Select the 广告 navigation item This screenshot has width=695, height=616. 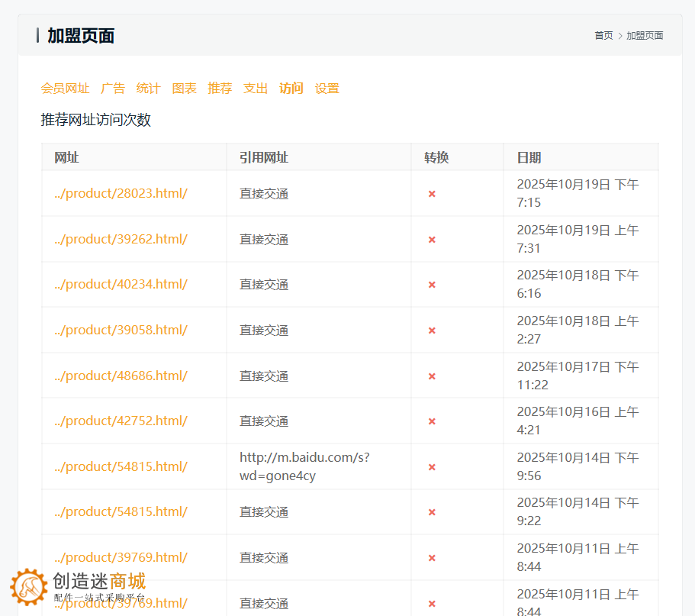point(113,88)
